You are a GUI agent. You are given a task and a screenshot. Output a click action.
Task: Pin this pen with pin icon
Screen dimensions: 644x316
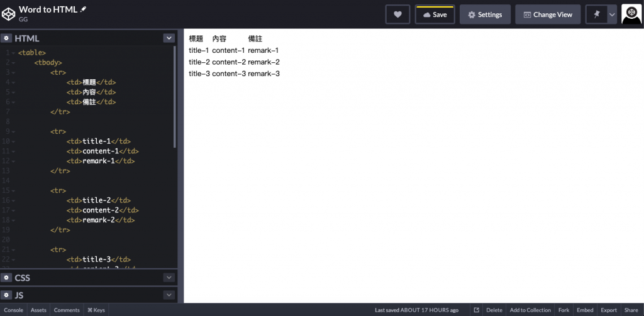[x=597, y=14]
